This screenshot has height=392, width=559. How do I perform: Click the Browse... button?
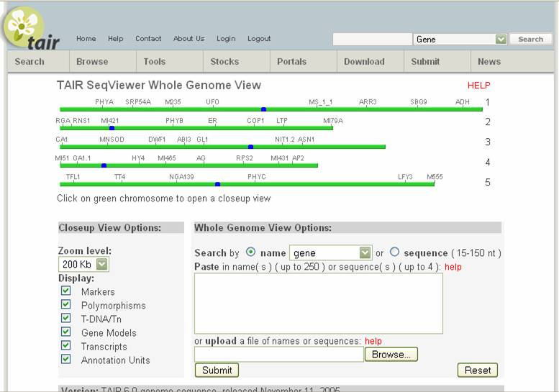(x=391, y=355)
